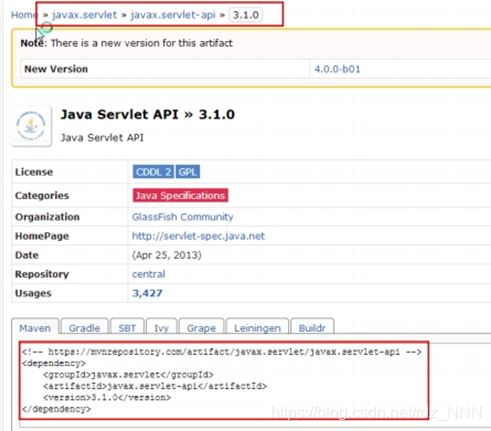This screenshot has width=491, height=431.
Task: Click the 'Repository' row label
Action: 42,274
